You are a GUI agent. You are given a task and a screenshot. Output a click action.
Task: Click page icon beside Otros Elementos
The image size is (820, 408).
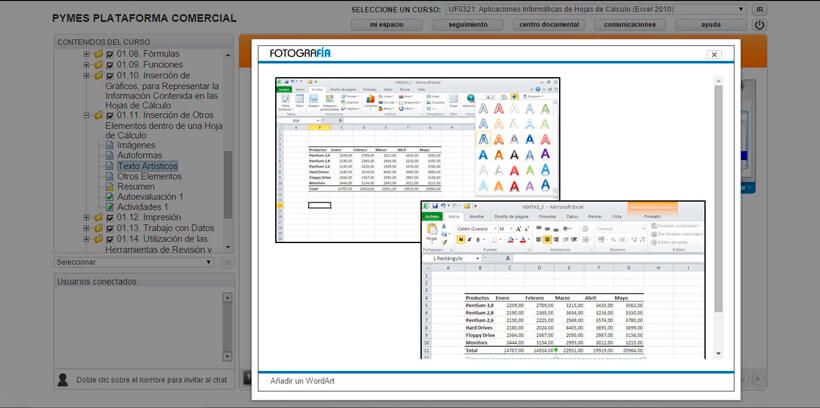[109, 176]
